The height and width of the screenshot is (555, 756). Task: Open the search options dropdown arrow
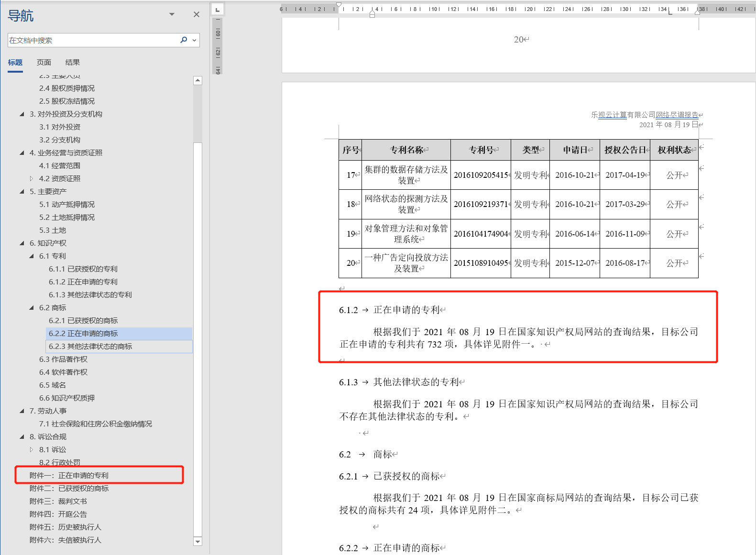(194, 40)
